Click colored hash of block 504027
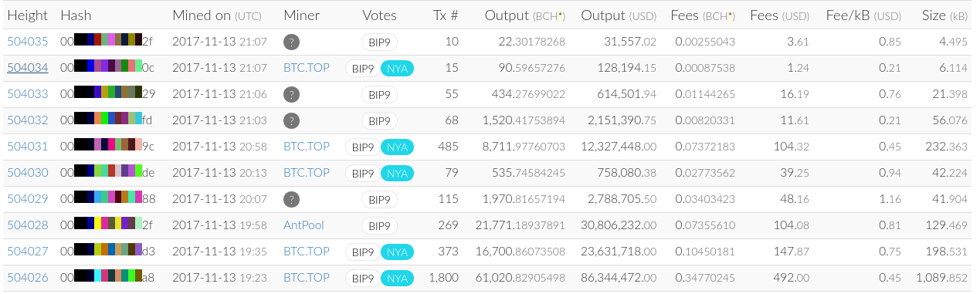Viewport: 980px width, 294px height. tap(107, 252)
